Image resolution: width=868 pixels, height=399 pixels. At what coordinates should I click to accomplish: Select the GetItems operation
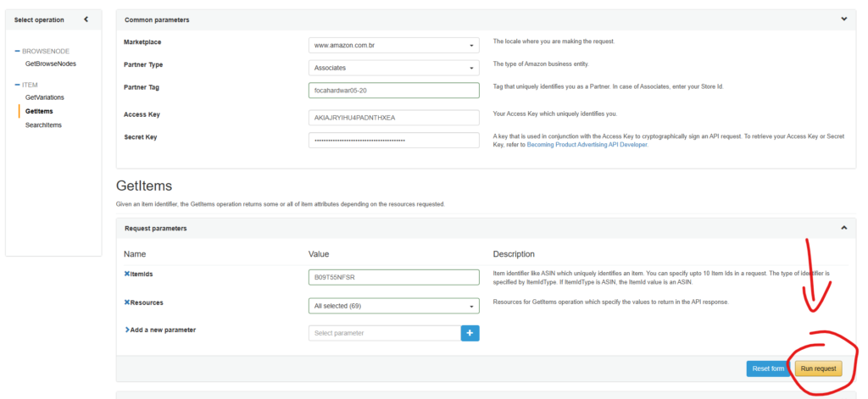pos(39,111)
